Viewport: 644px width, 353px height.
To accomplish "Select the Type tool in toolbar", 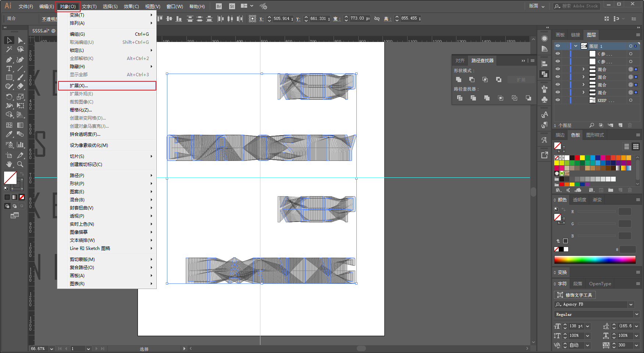I will click(x=9, y=69).
